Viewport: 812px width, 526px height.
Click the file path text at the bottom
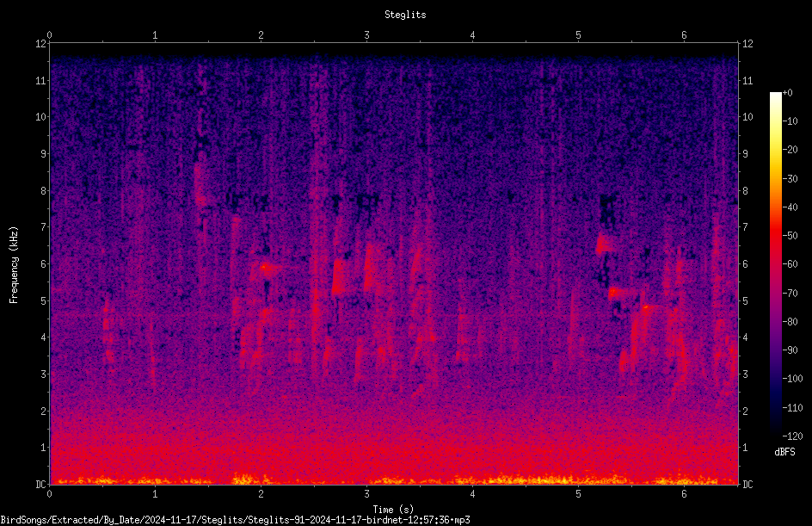[235, 520]
